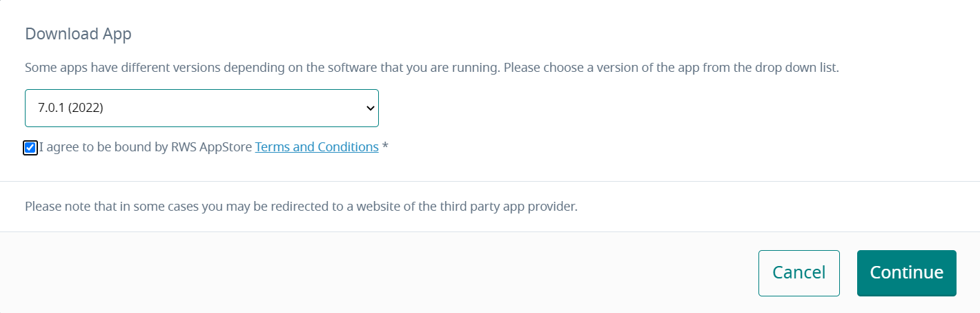This screenshot has height=313, width=980.
Task: Proceed with download using Continue
Action: (906, 273)
